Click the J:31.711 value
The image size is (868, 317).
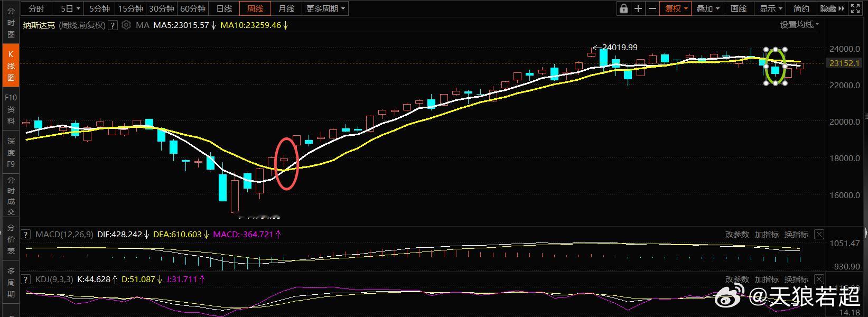pos(182,279)
